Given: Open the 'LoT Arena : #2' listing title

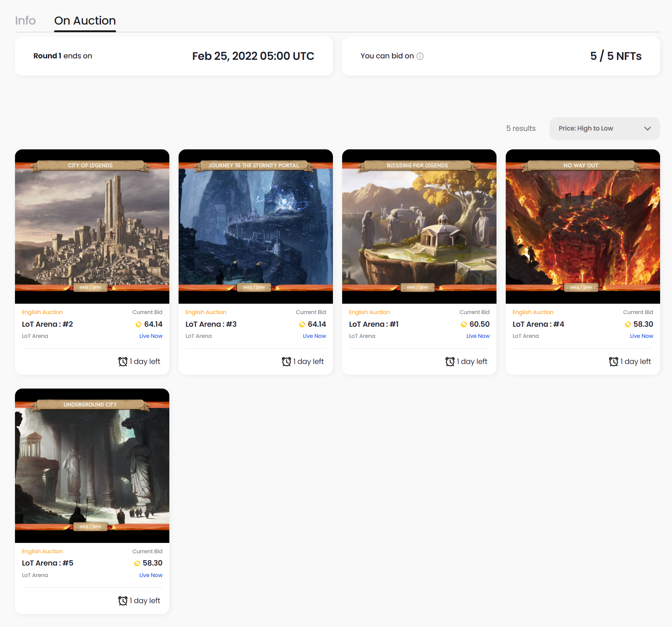Looking at the screenshot, I should [47, 324].
